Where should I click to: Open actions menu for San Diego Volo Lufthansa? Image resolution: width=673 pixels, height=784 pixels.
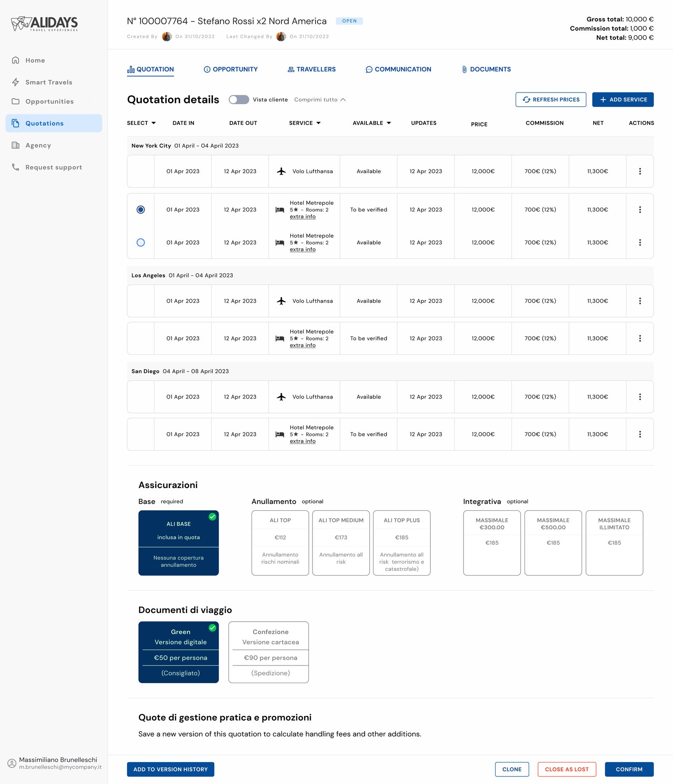[640, 397]
